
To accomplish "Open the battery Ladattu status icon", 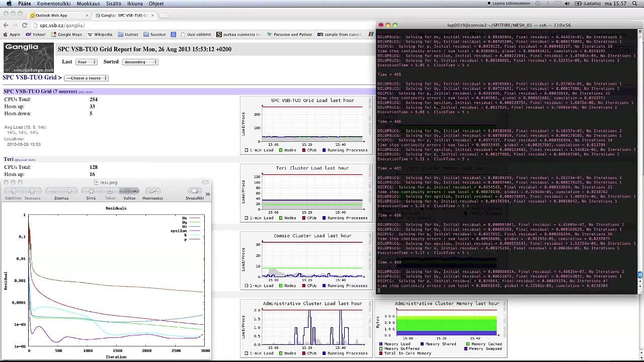I will click(588, 4).
